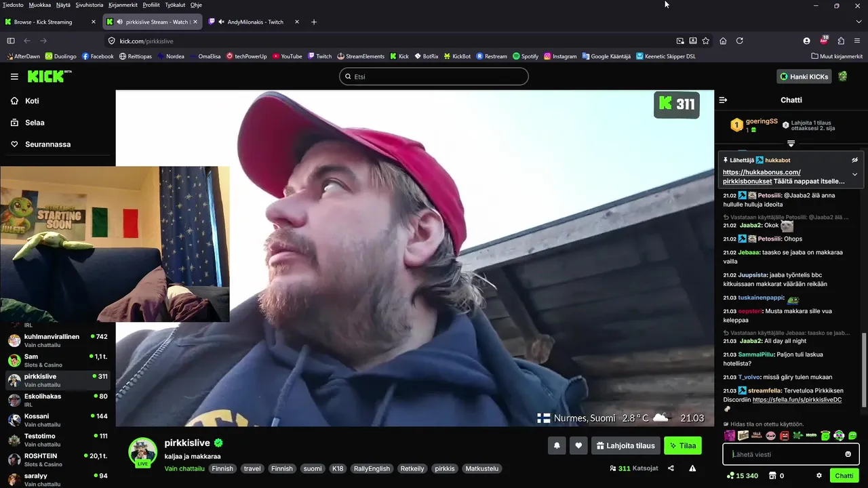The width and height of the screenshot is (868, 488).
Task: Toggle the Firefox sidebar icon
Action: (11, 41)
